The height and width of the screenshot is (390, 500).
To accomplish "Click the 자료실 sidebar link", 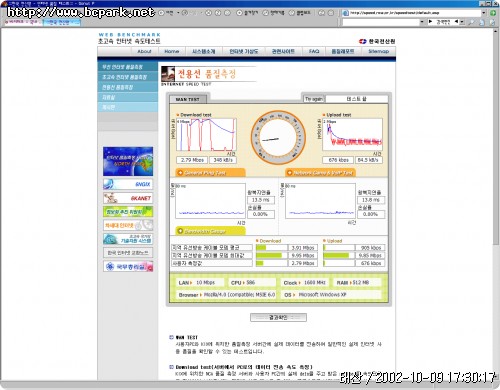I will 128,97.
